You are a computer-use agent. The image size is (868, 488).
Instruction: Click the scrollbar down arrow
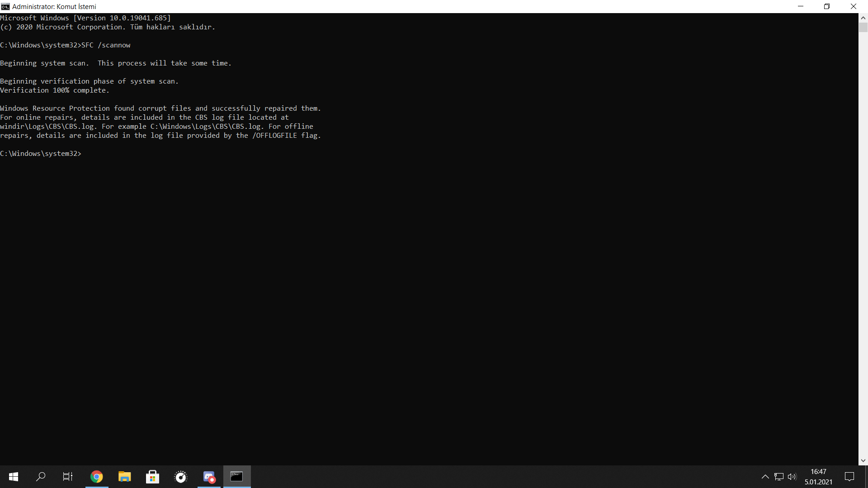tap(863, 461)
